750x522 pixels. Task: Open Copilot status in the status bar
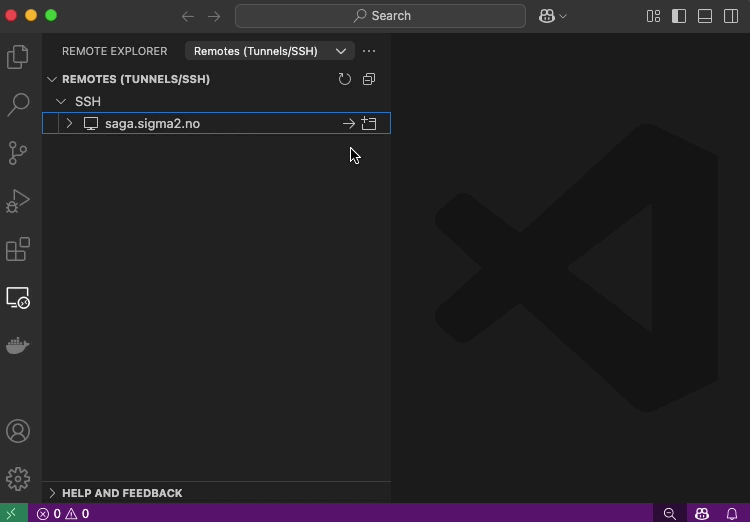point(702,513)
